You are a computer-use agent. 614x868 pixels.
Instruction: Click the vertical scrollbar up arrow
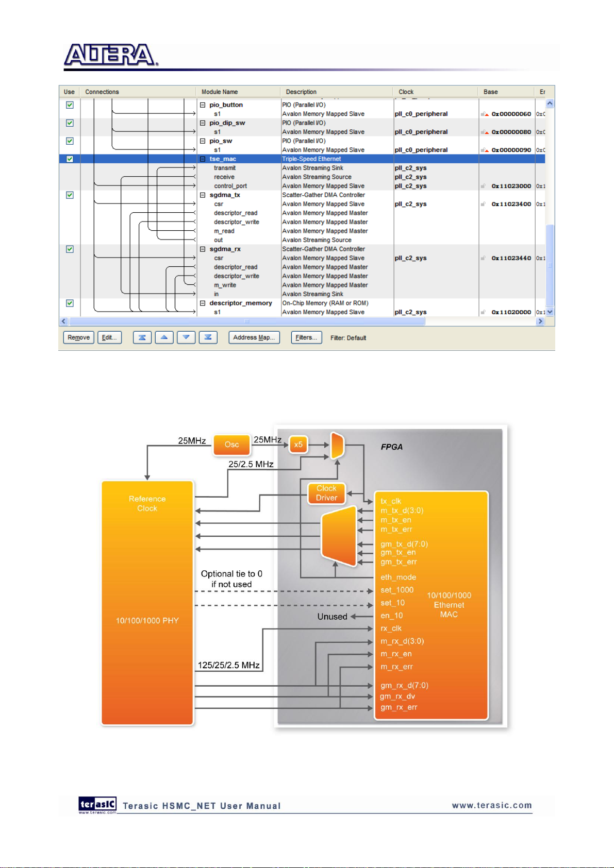550,104
